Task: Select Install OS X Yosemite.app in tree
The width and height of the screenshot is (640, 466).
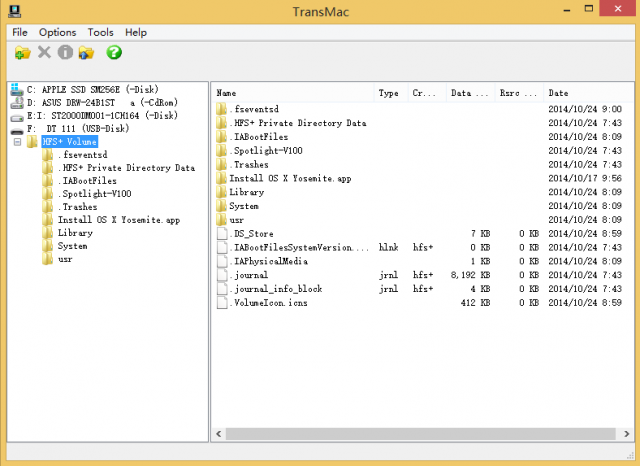Action: coord(119,220)
